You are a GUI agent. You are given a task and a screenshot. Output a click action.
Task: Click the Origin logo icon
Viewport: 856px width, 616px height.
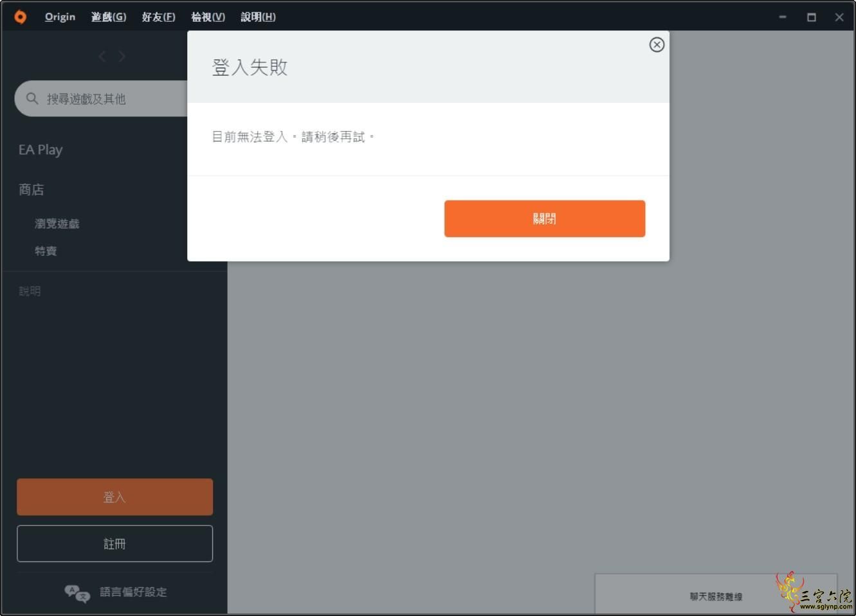click(x=21, y=17)
